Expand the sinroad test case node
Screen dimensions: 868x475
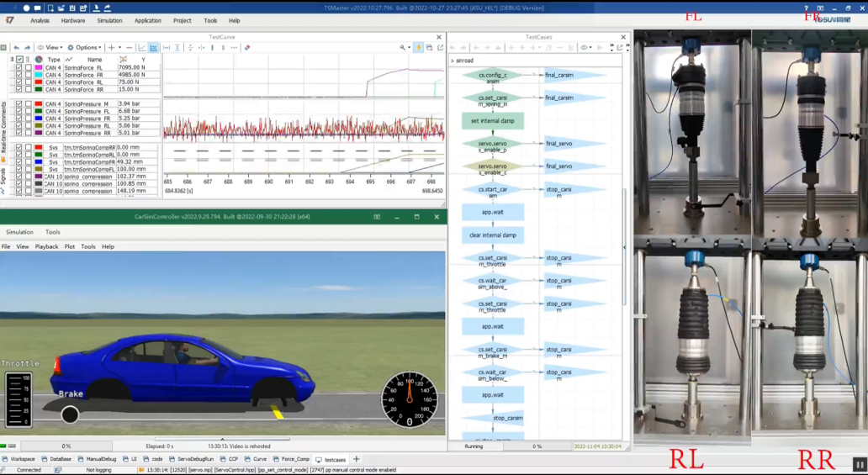tap(453, 61)
